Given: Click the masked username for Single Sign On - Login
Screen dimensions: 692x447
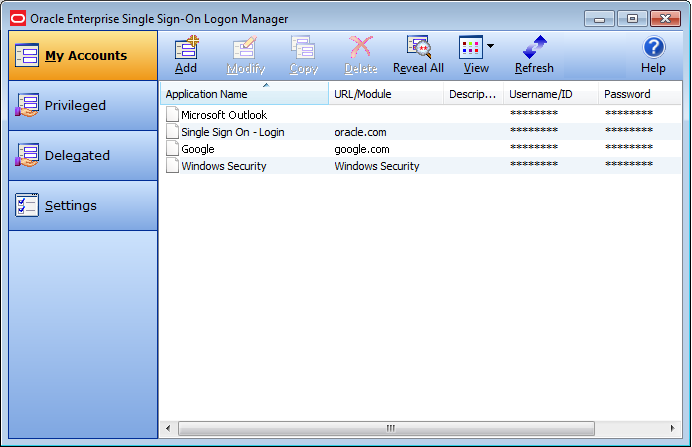Looking at the screenshot, I should point(534,130).
